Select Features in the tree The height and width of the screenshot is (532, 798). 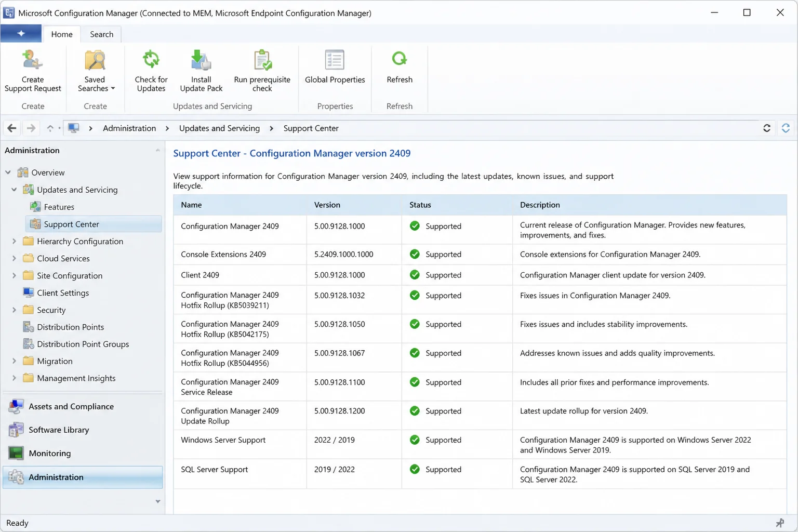click(59, 207)
